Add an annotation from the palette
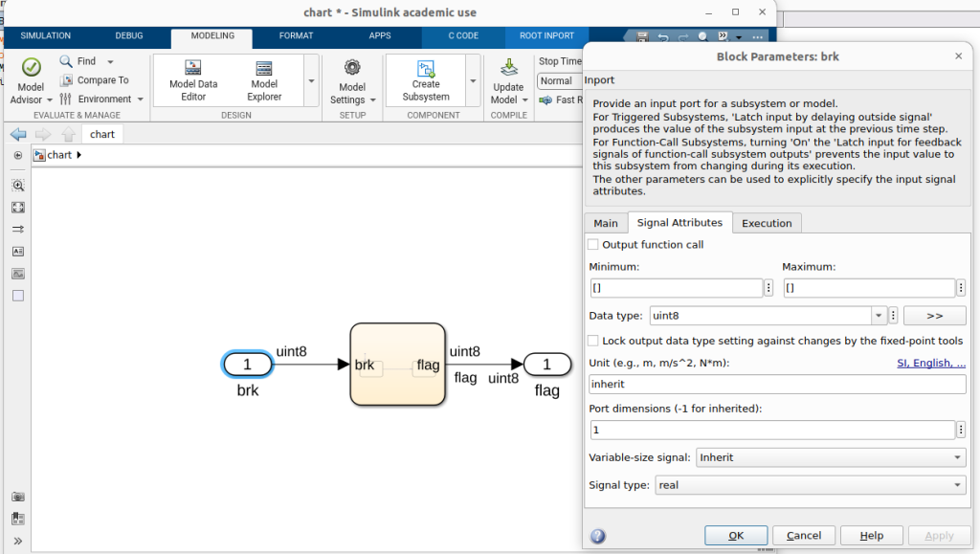Image resolution: width=980 pixels, height=554 pixels. click(18, 251)
